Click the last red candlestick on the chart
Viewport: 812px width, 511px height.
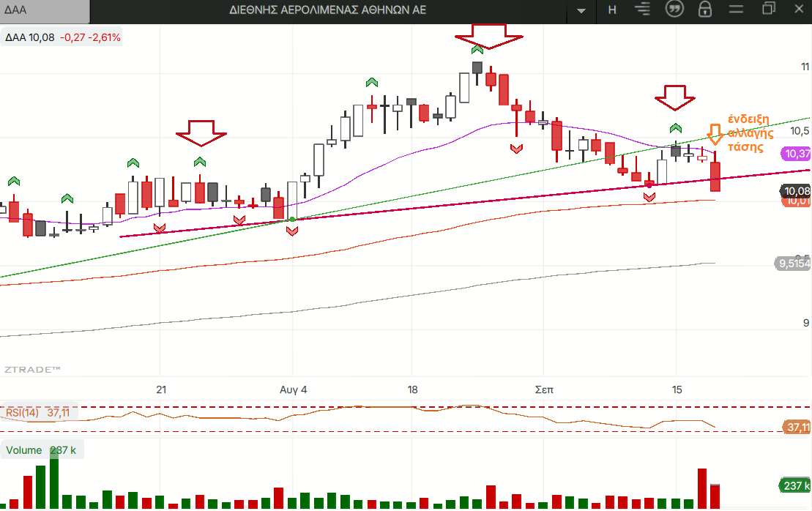715,176
